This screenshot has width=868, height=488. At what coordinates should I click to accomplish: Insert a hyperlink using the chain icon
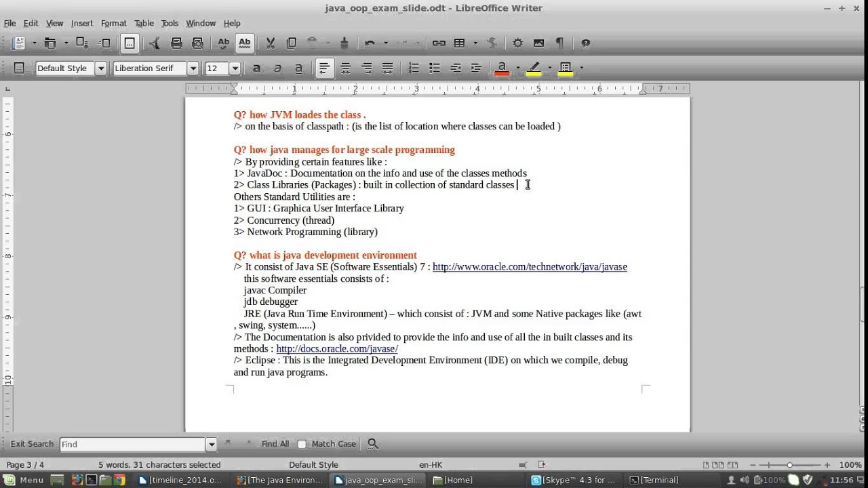point(439,43)
